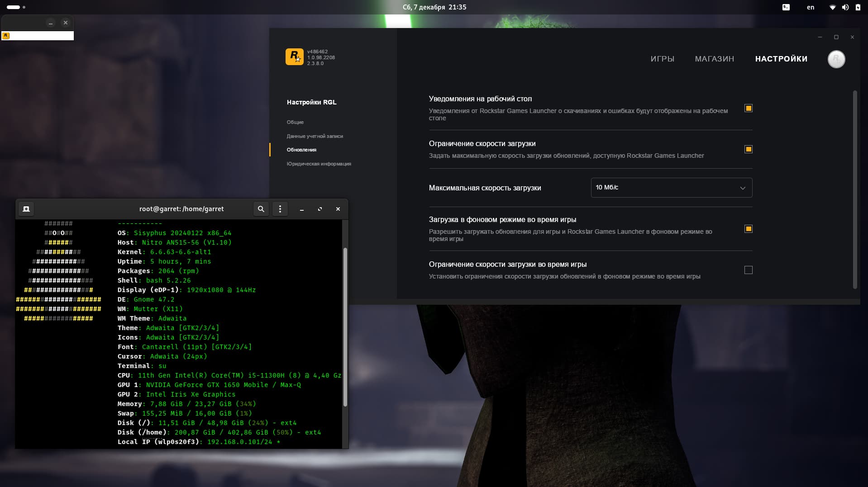868x487 pixels.
Task: Click the DE: Gnome 47.2 terminal line
Action: click(x=146, y=299)
